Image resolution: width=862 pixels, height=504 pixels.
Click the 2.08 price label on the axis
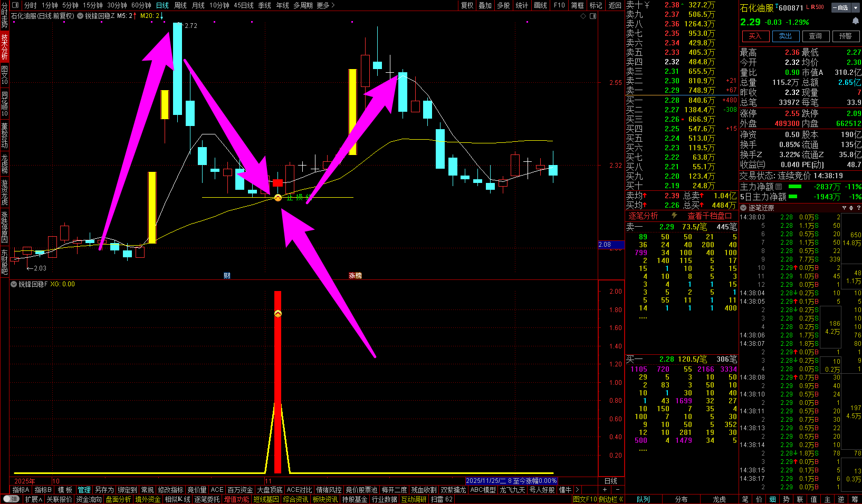coord(611,245)
